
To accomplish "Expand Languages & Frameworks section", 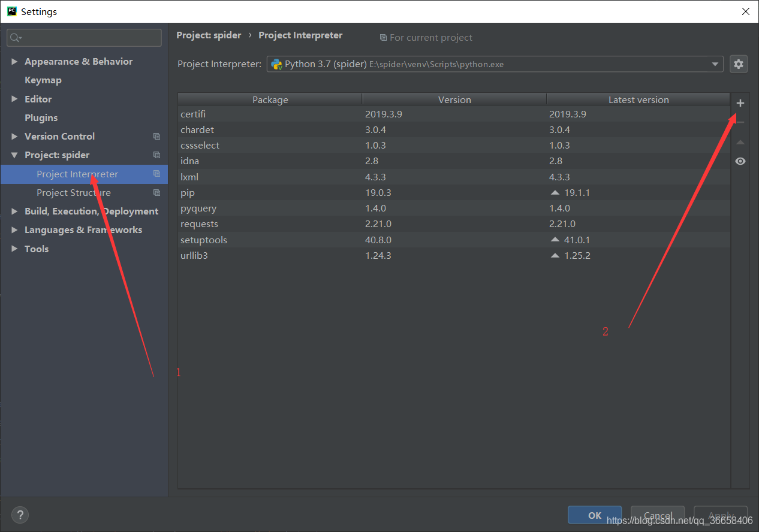I will 14,230.
